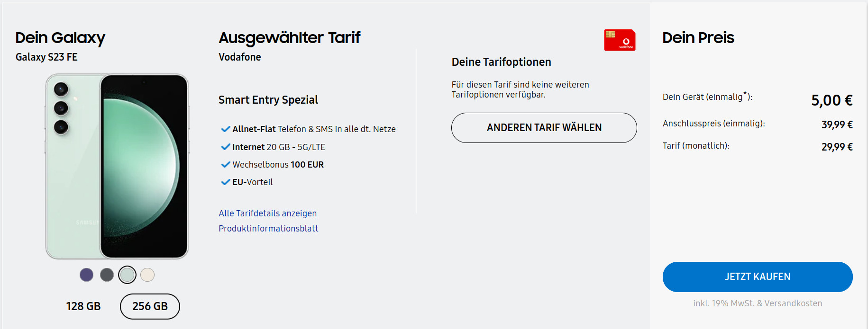Choose the mint green color swatch

click(x=127, y=275)
